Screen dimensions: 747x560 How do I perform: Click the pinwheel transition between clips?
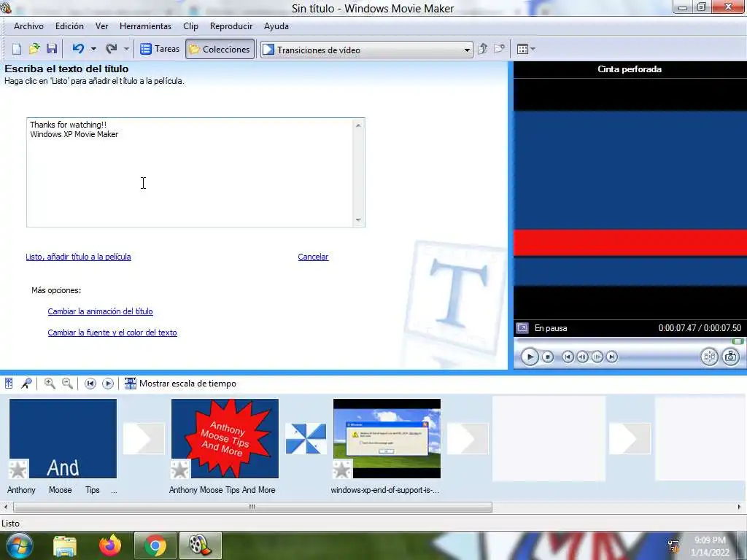pos(306,438)
